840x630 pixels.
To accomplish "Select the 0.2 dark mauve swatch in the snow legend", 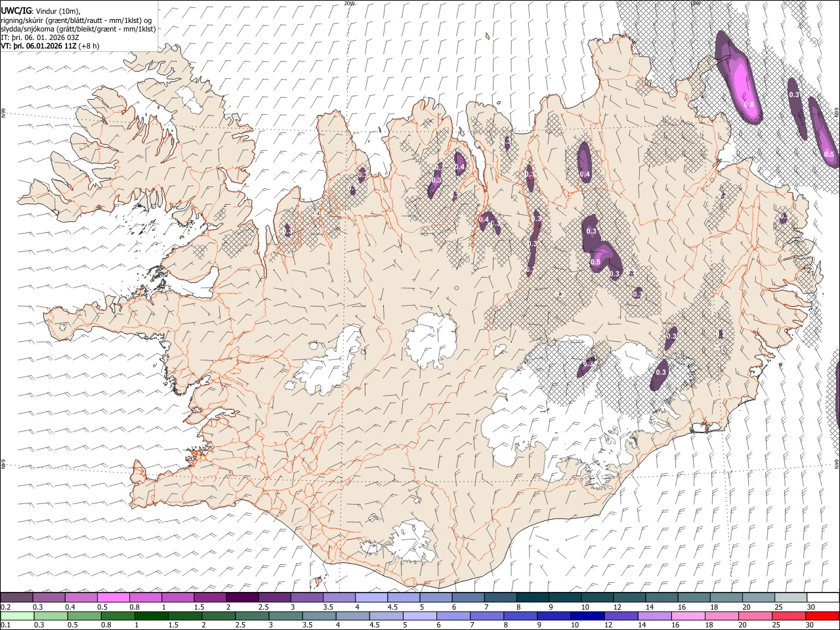I will pos(16,598).
